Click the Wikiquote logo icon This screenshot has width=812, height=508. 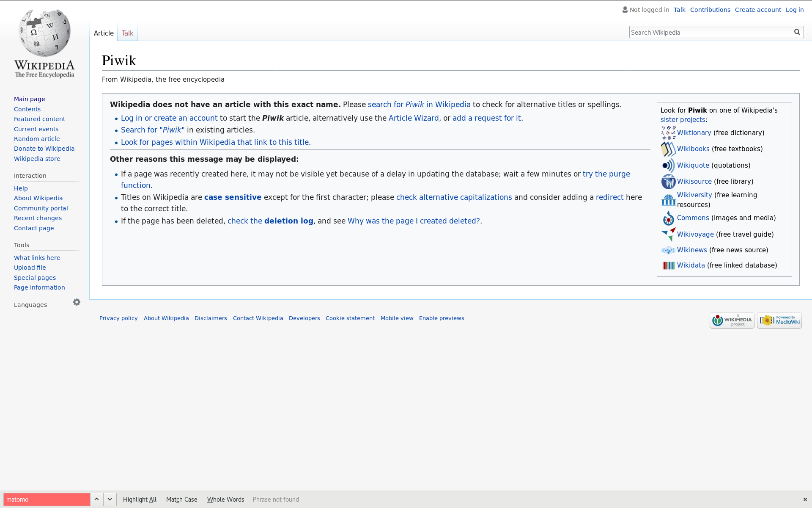668,166
